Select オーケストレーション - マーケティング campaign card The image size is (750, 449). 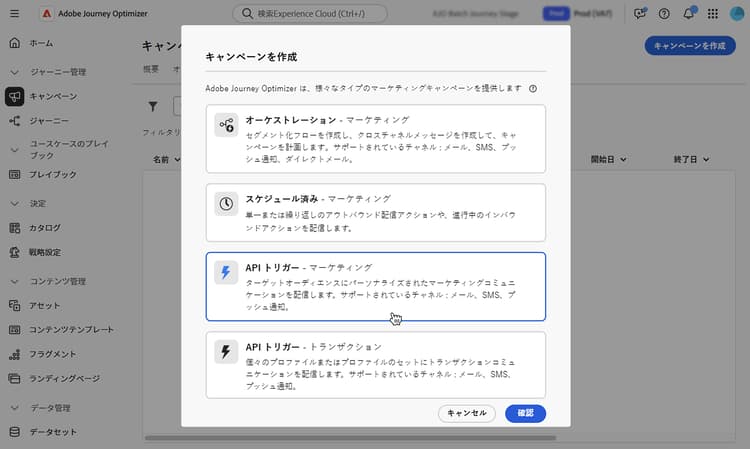[375, 139]
